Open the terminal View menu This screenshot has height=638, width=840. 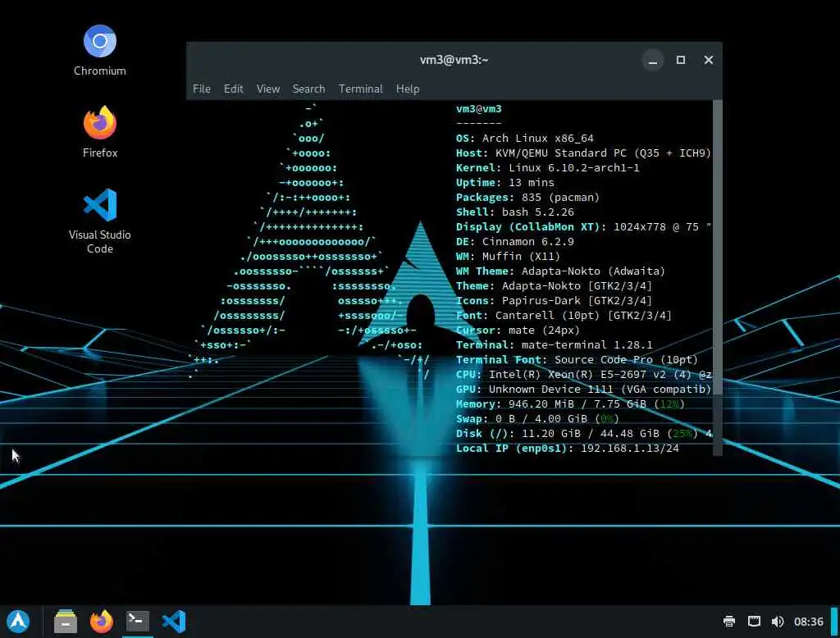pos(268,89)
